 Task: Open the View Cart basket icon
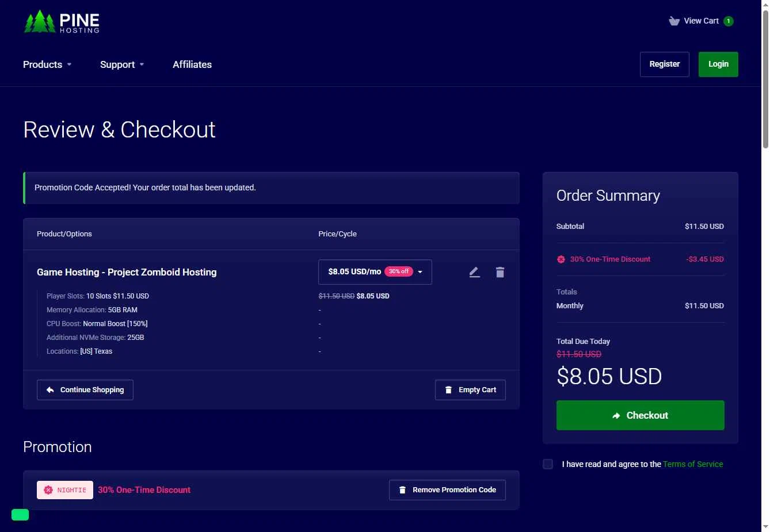coord(674,21)
